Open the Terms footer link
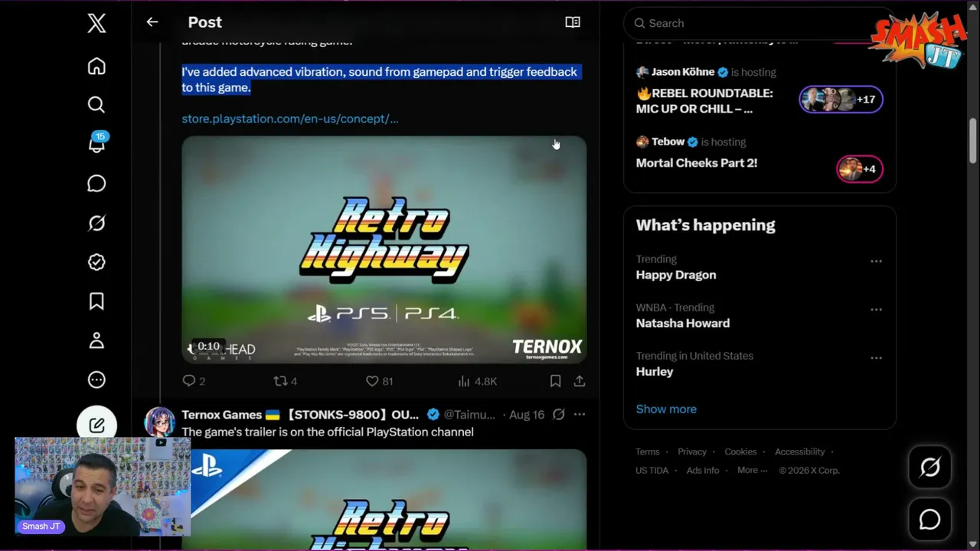 647,452
